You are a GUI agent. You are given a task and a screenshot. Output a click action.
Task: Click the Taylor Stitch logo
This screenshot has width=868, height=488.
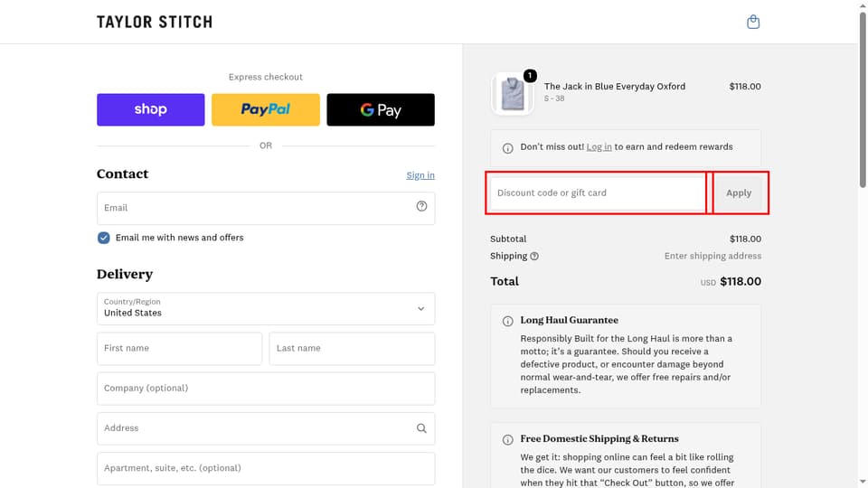pyautogui.click(x=155, y=22)
